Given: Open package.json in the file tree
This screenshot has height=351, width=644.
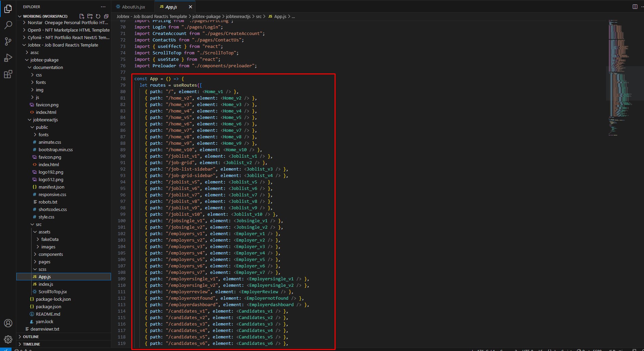Looking at the screenshot, I should pyautogui.click(x=48, y=307).
